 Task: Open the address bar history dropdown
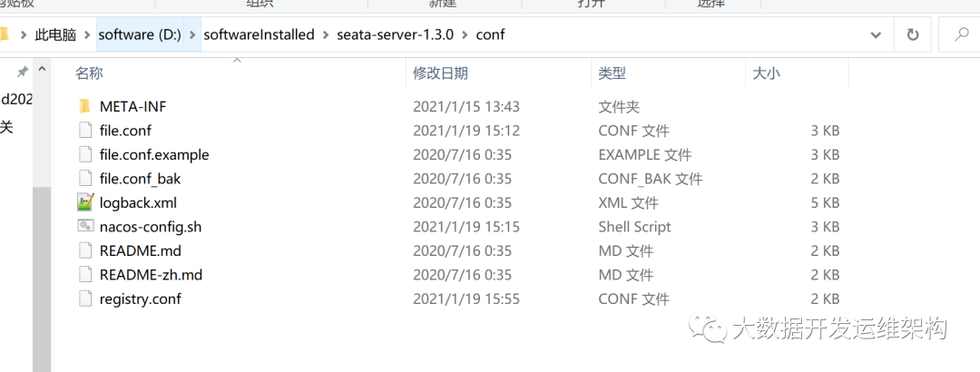tap(876, 35)
